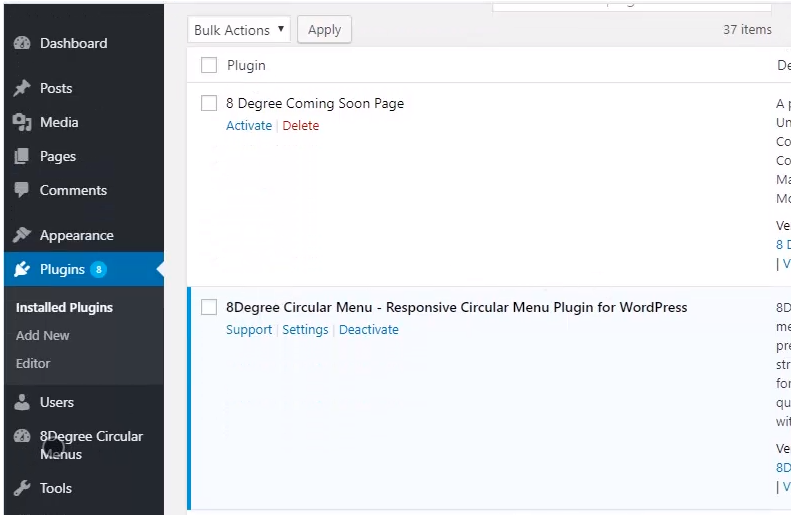797x515 pixels.
Task: Click the Appearance paintbrush icon
Action: click(22, 235)
